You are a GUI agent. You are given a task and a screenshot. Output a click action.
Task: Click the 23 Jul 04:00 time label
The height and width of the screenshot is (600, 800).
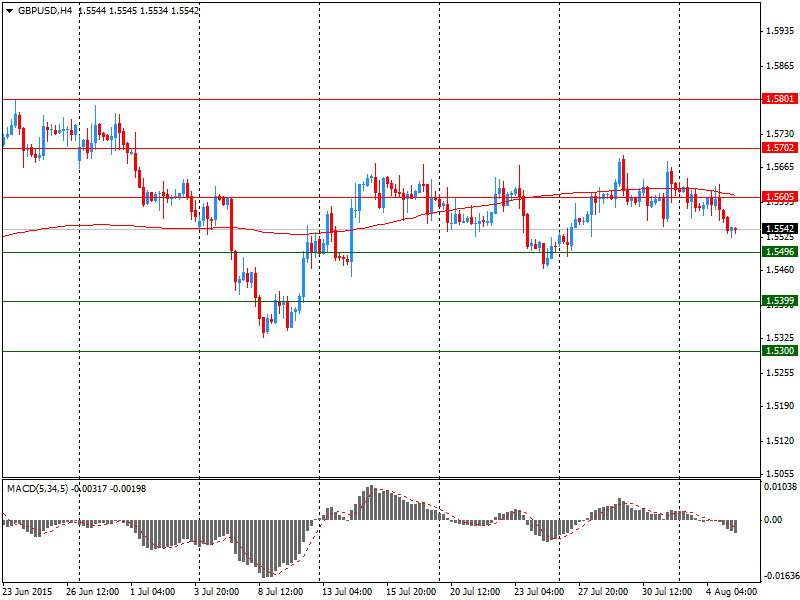pyautogui.click(x=539, y=592)
